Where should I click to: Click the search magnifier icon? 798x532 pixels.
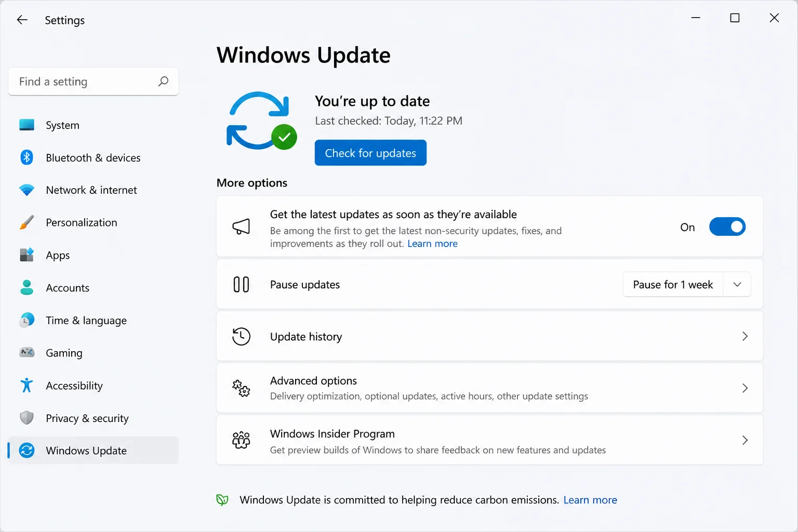tap(163, 81)
